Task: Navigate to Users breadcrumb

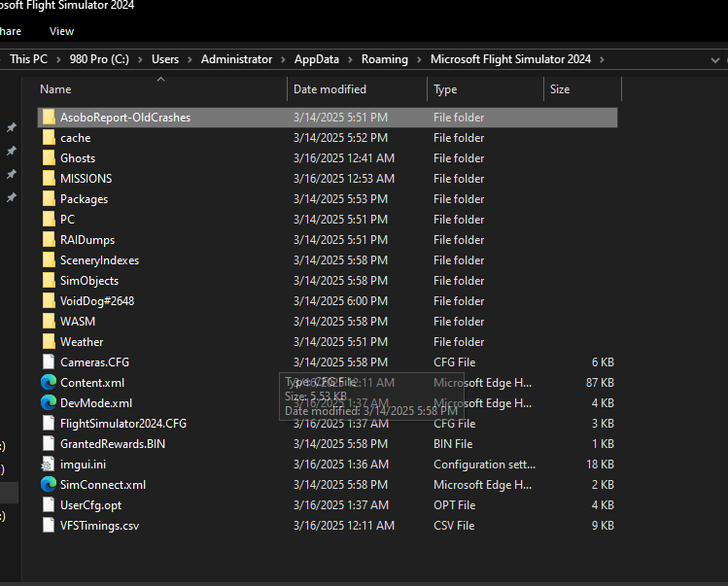Action: pyautogui.click(x=165, y=59)
